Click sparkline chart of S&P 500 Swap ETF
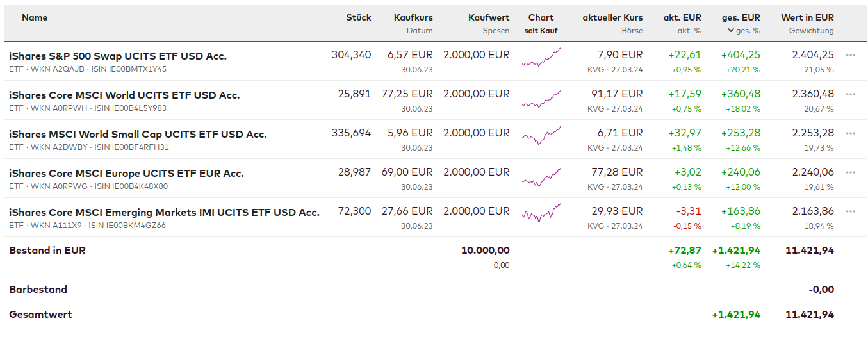Screen dimensions: 868x339 [541, 58]
